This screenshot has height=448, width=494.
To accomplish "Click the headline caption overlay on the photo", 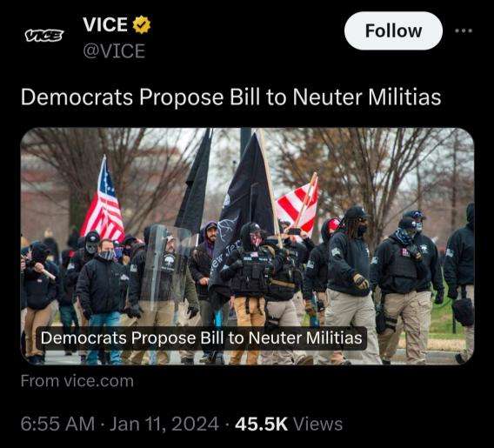I will pyautogui.click(x=201, y=338).
